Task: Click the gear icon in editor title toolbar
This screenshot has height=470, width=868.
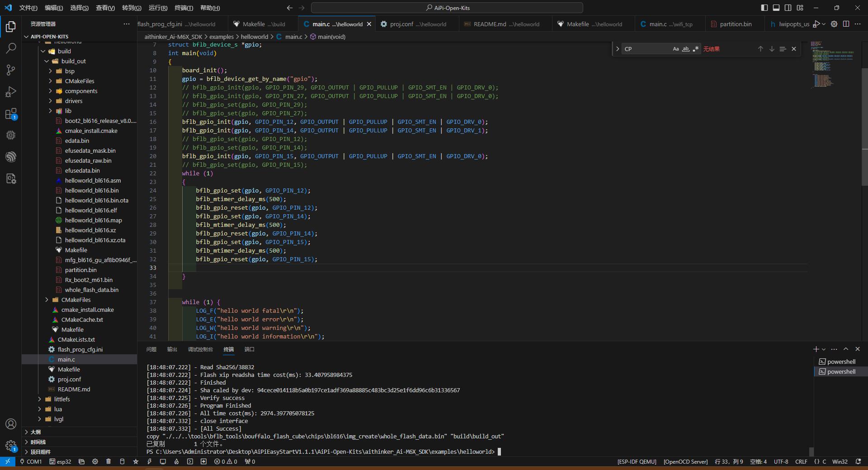Action: click(x=834, y=24)
